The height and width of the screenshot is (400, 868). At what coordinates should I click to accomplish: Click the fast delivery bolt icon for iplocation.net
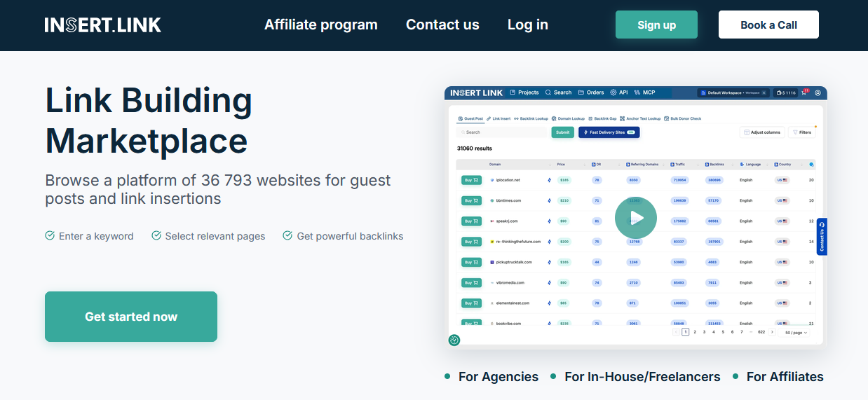tap(549, 180)
